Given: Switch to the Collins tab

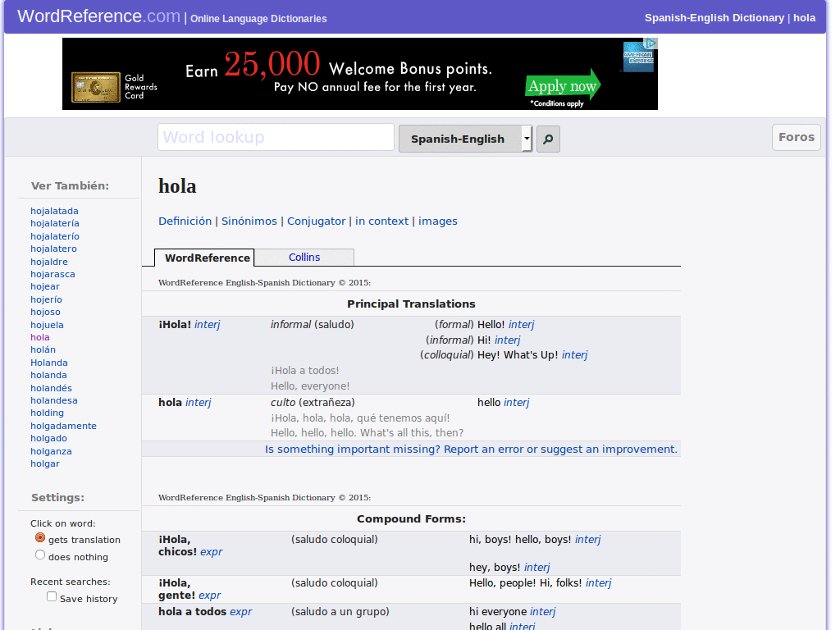Looking at the screenshot, I should click(x=304, y=257).
